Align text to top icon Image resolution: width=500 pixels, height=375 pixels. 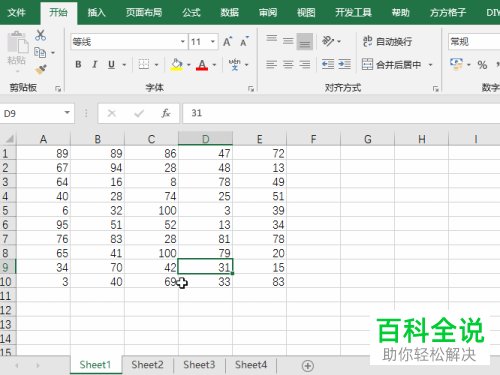[272, 40]
